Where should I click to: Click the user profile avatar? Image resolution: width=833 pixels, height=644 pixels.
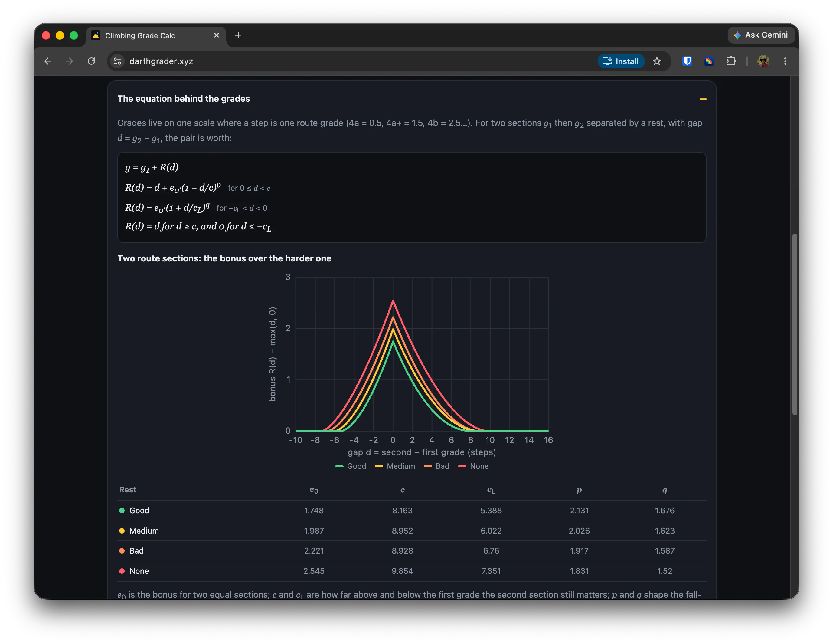pyautogui.click(x=763, y=61)
